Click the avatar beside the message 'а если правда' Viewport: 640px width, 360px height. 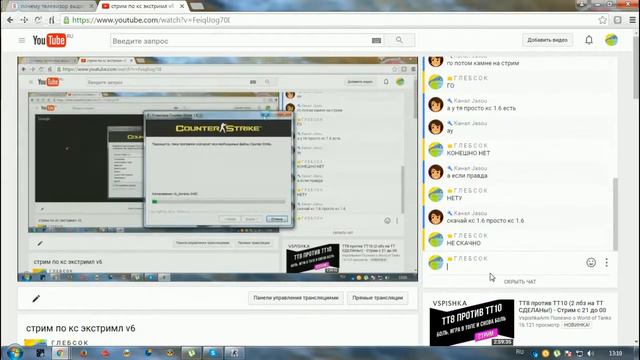(x=436, y=172)
